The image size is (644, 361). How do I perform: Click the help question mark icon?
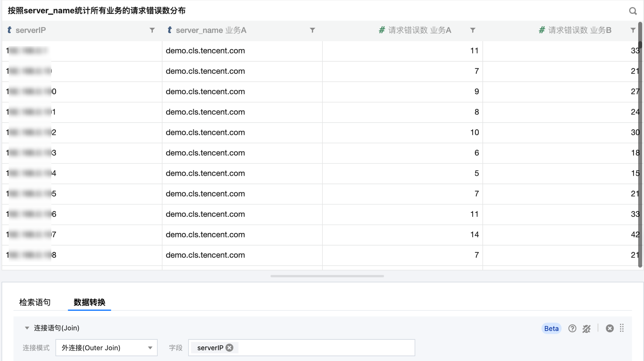[x=572, y=328]
